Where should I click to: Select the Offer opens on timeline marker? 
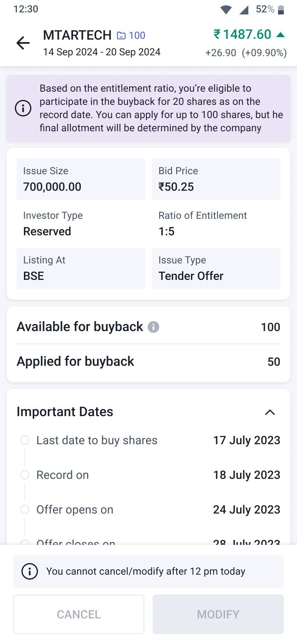[25, 509]
